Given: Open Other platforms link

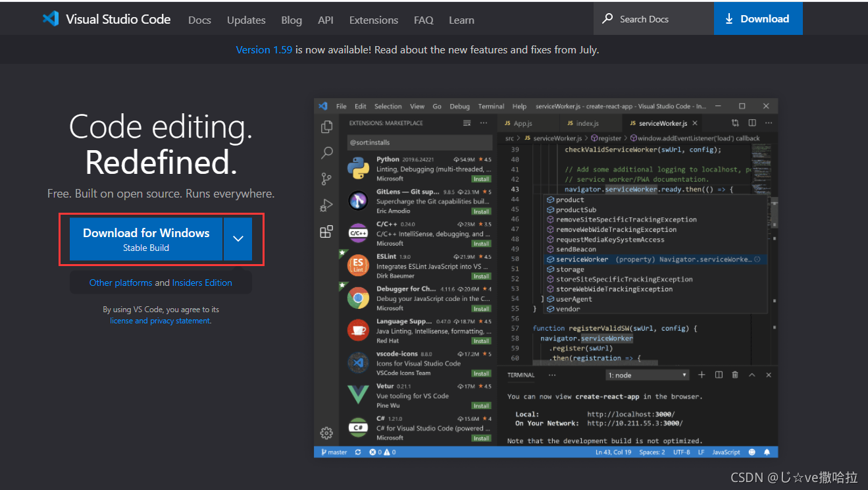Looking at the screenshot, I should (x=120, y=283).
